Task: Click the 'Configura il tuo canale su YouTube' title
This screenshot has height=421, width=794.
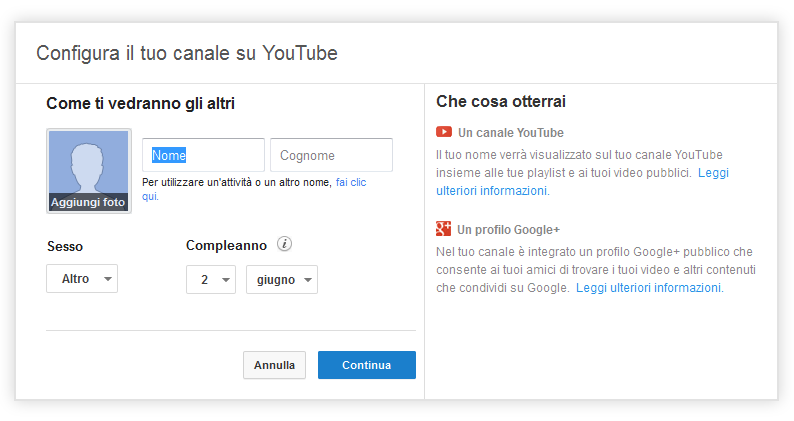Action: click(187, 53)
